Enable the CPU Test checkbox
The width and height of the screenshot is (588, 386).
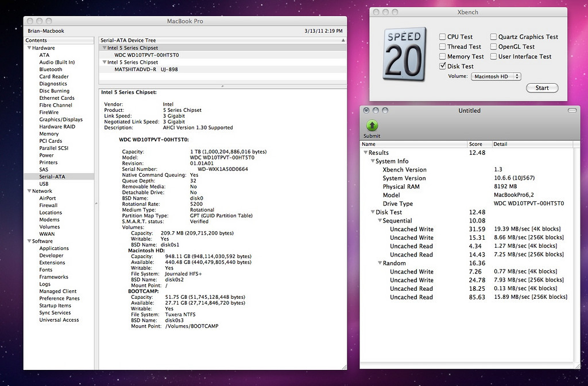[x=443, y=37]
